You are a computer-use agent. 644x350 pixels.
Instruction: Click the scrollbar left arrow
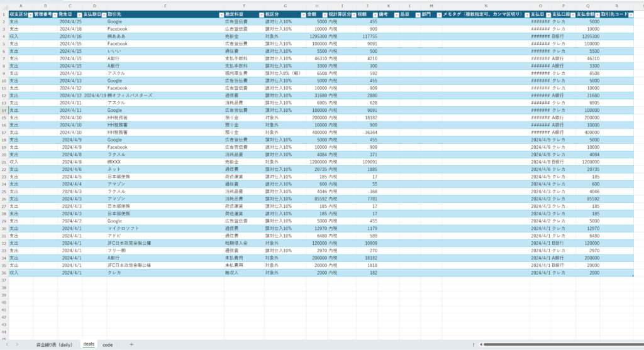coord(480,345)
